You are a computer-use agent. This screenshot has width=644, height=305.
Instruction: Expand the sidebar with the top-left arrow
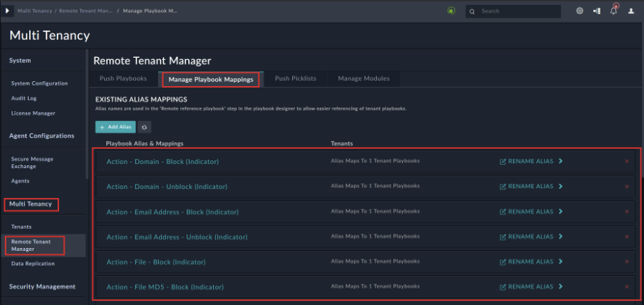[x=9, y=11]
